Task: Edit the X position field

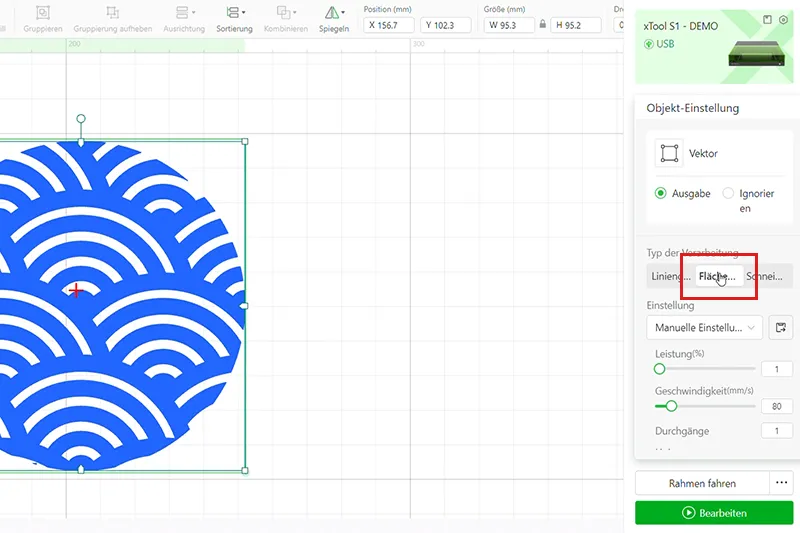Action: pos(389,25)
